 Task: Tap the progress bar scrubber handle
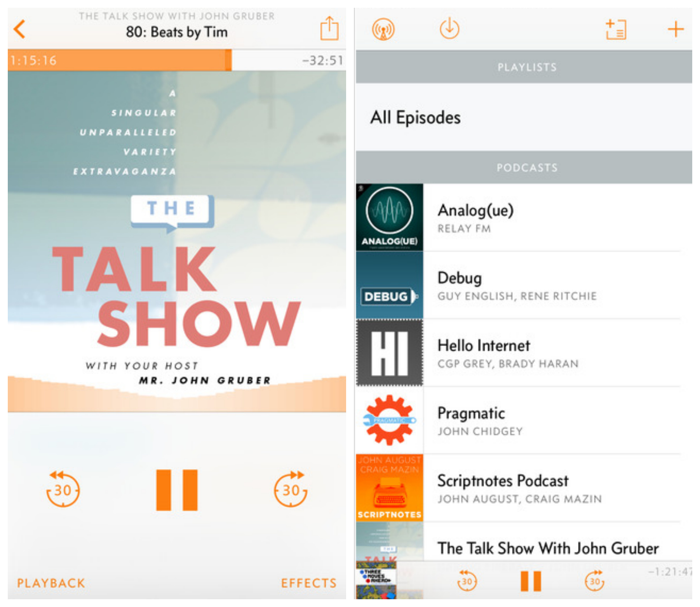click(228, 60)
